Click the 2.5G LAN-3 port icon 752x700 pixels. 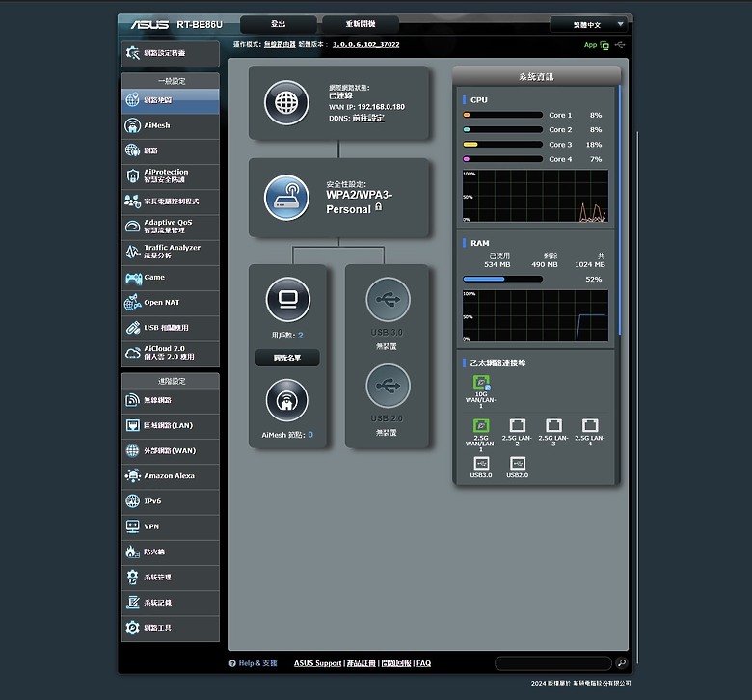coord(553,425)
